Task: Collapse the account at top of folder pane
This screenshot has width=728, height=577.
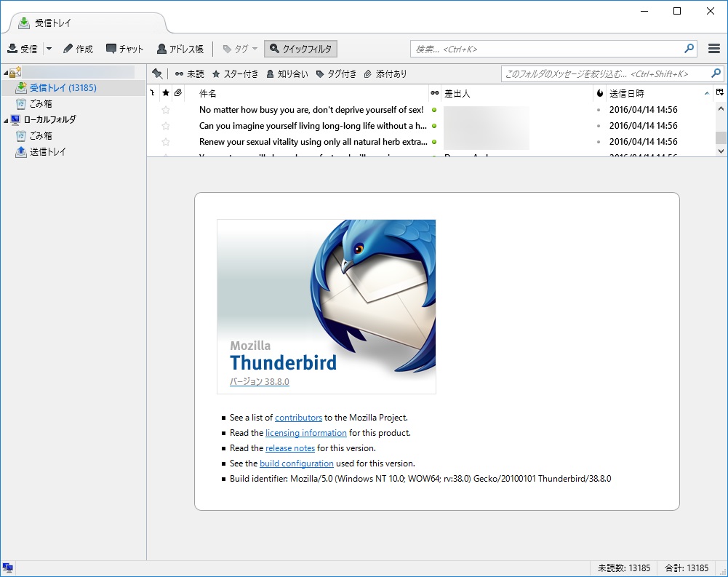Action: pyautogui.click(x=5, y=71)
